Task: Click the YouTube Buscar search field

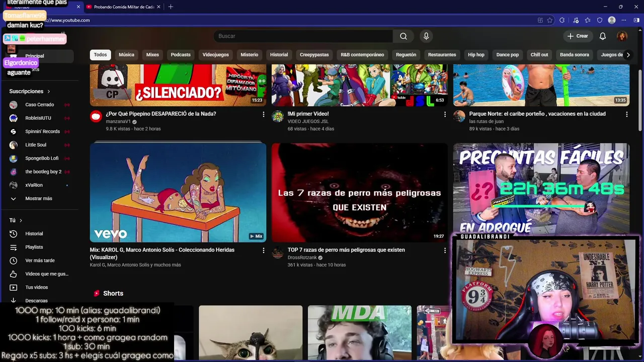Action: pos(303,36)
